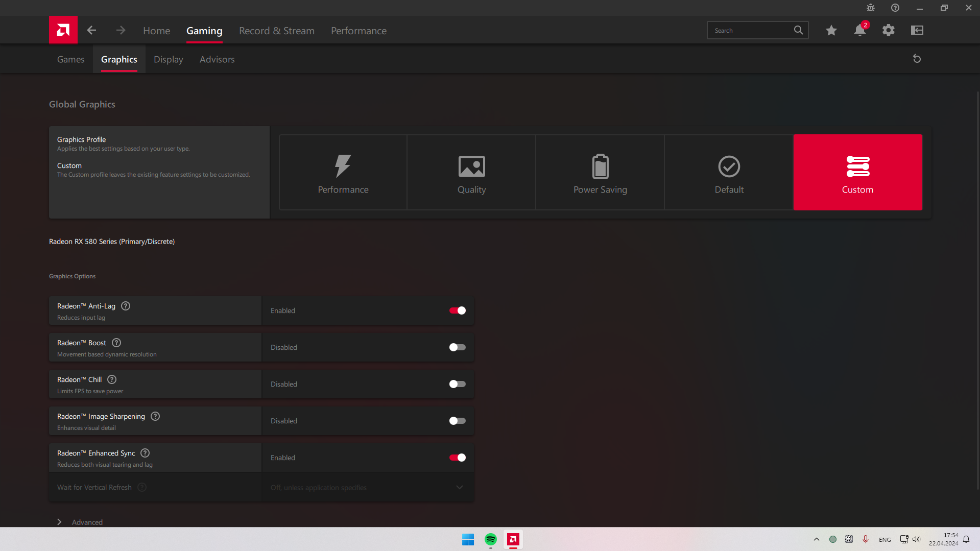Click the network display tray icon

pos(904,539)
